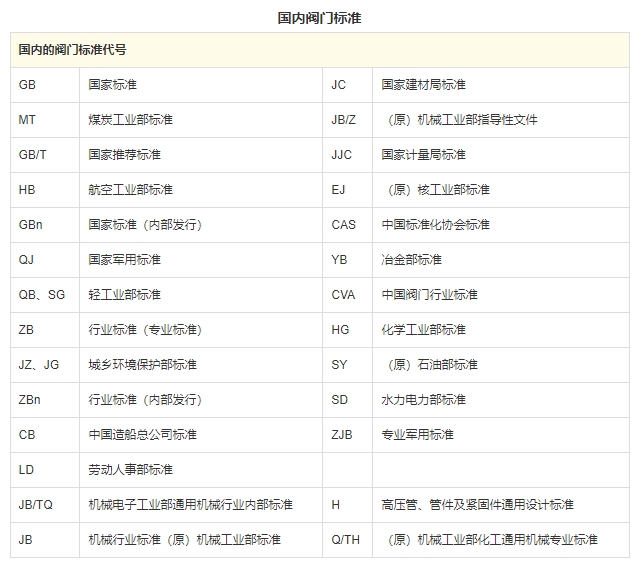The width and height of the screenshot is (643, 574).
Task: Select 高压管、管件及紧固件通用设计标准 cell
Action: (501, 505)
